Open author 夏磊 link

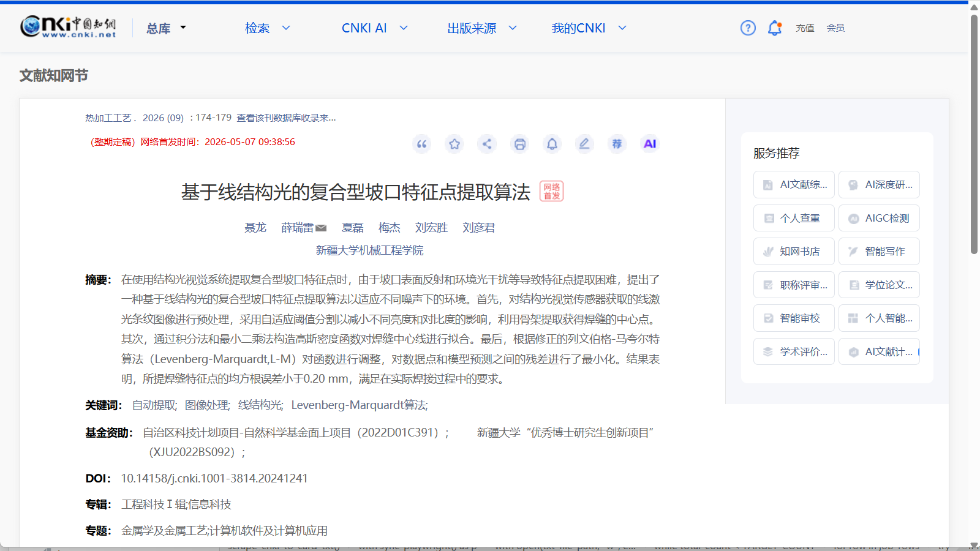[x=353, y=228]
